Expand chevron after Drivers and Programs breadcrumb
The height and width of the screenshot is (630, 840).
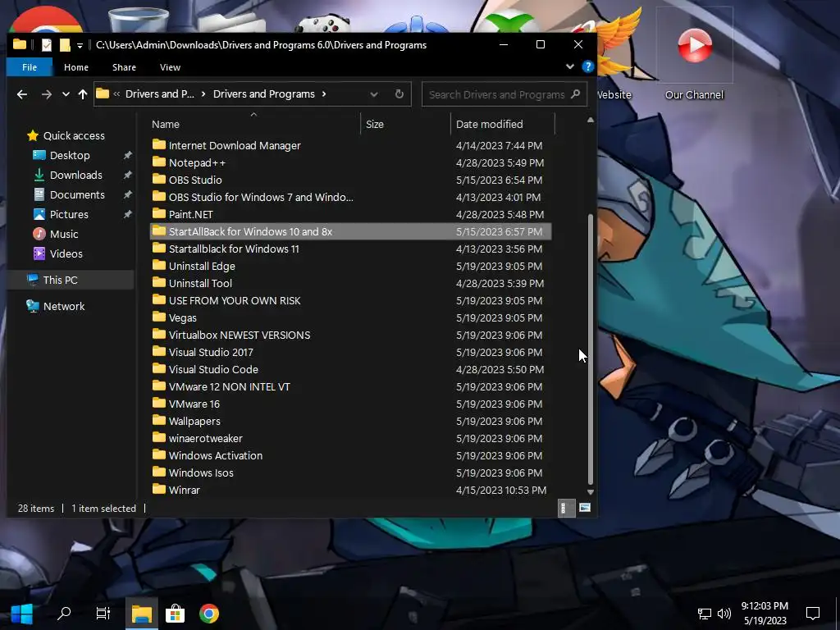pyautogui.click(x=323, y=94)
